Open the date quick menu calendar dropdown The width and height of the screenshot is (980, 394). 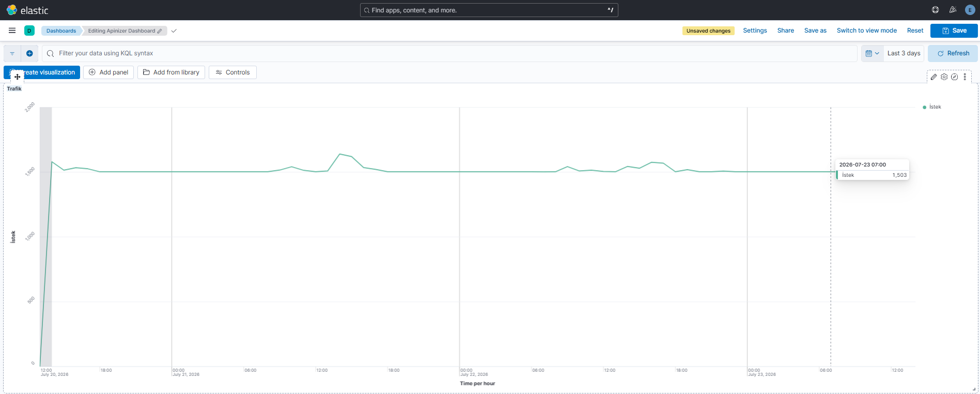[x=872, y=53]
